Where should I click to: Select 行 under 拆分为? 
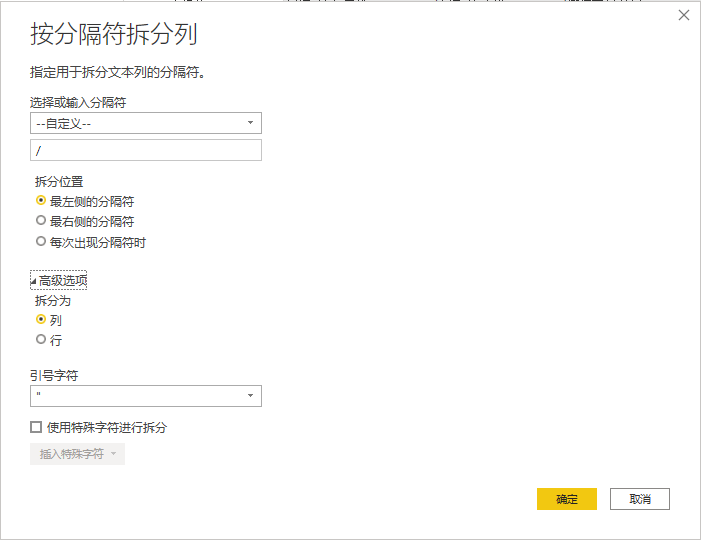click(41, 340)
